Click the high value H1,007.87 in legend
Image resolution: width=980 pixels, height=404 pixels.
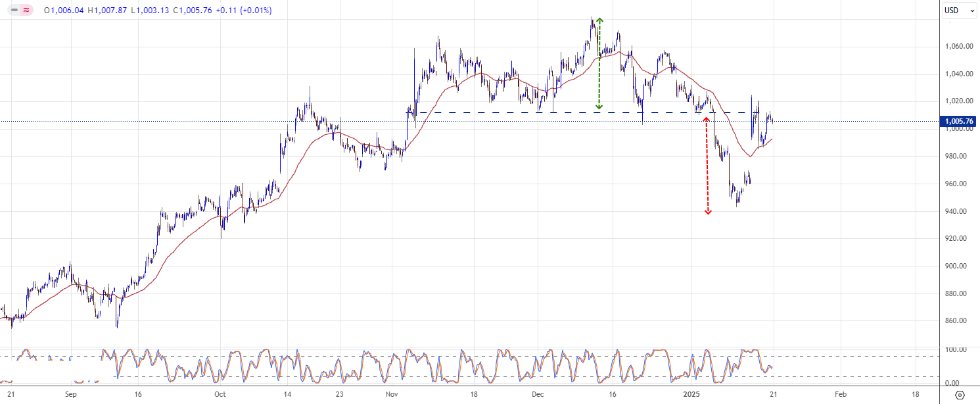coord(108,11)
